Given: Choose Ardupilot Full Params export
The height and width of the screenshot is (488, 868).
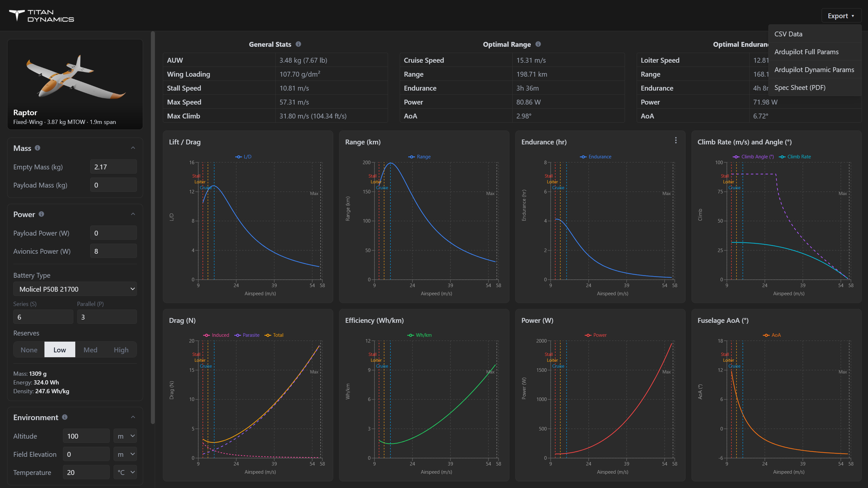Looking at the screenshot, I should [x=815, y=52].
